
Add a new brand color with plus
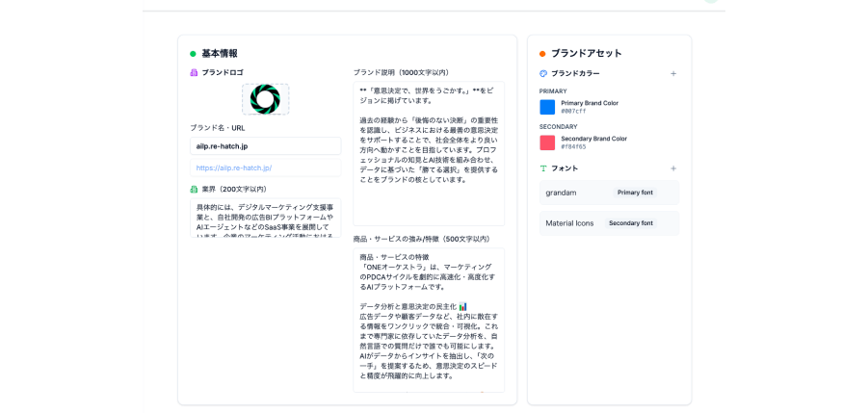(673, 73)
